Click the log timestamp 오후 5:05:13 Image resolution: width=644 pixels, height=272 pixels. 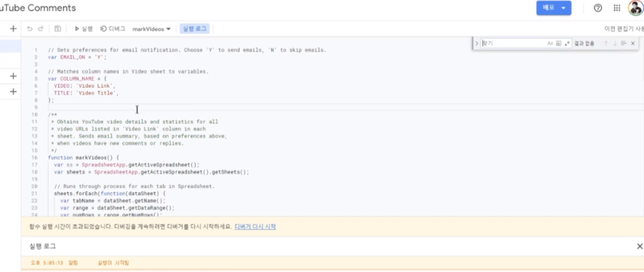point(47,262)
